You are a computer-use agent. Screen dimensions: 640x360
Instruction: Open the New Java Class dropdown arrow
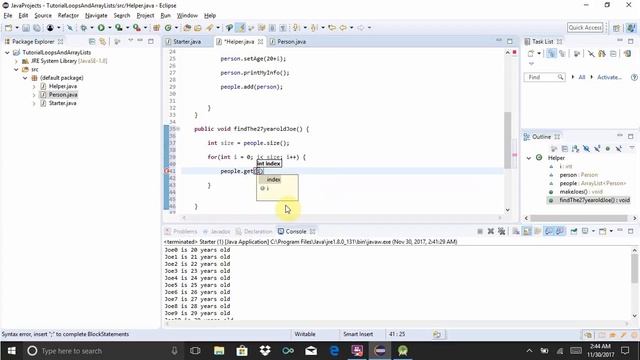tap(176, 28)
